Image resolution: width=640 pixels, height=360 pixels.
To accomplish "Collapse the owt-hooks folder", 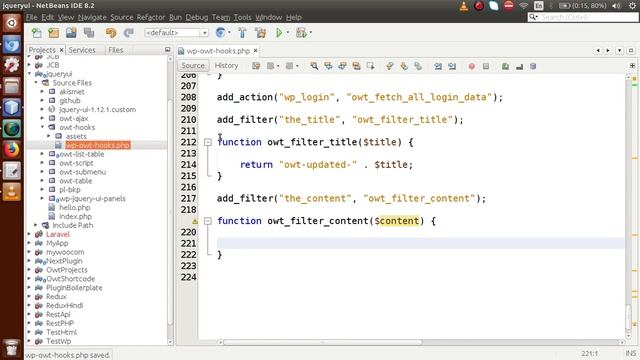I will click(x=42, y=127).
